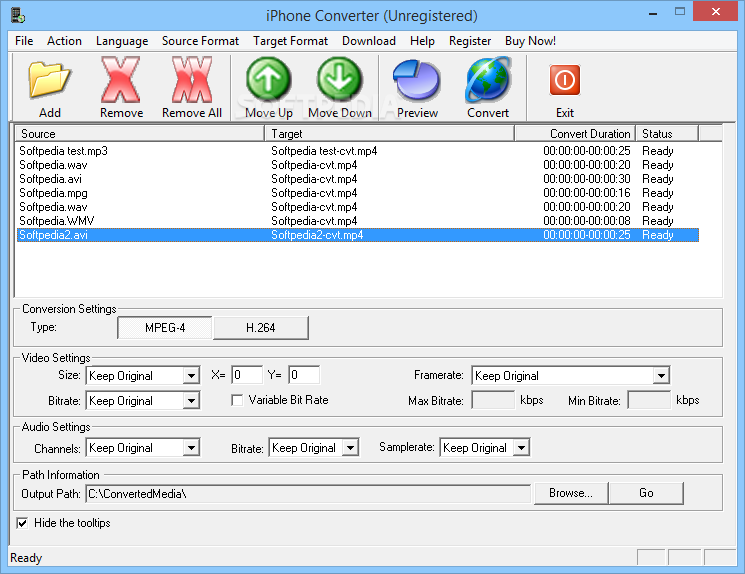Click the 00:00:00-00:00:08 duration cell
745x574 pixels.
pos(587,221)
